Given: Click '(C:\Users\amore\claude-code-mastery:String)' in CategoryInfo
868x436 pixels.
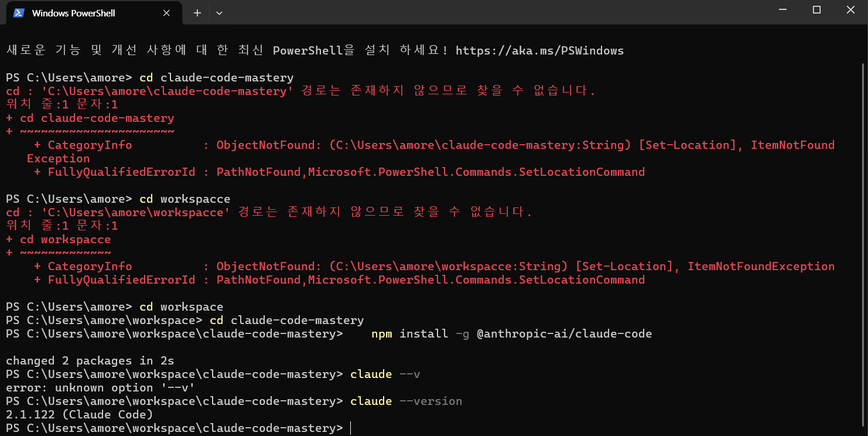Looking at the screenshot, I should pos(480,145).
